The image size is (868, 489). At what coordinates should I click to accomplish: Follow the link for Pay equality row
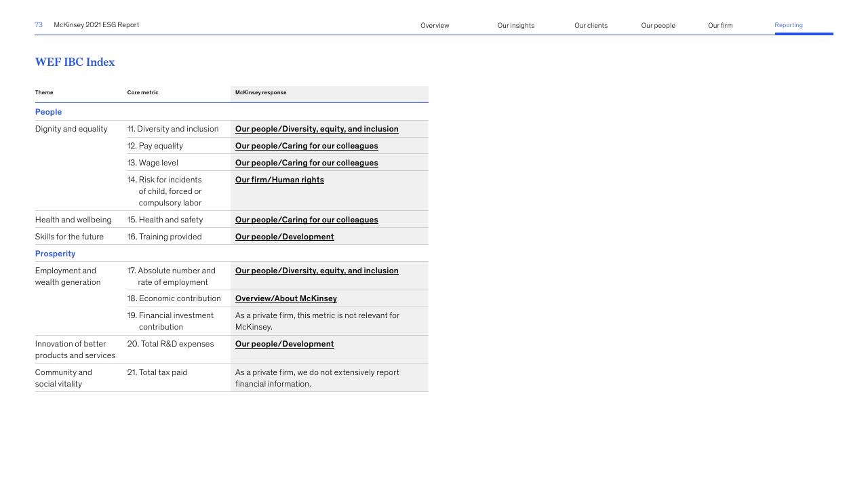(307, 146)
